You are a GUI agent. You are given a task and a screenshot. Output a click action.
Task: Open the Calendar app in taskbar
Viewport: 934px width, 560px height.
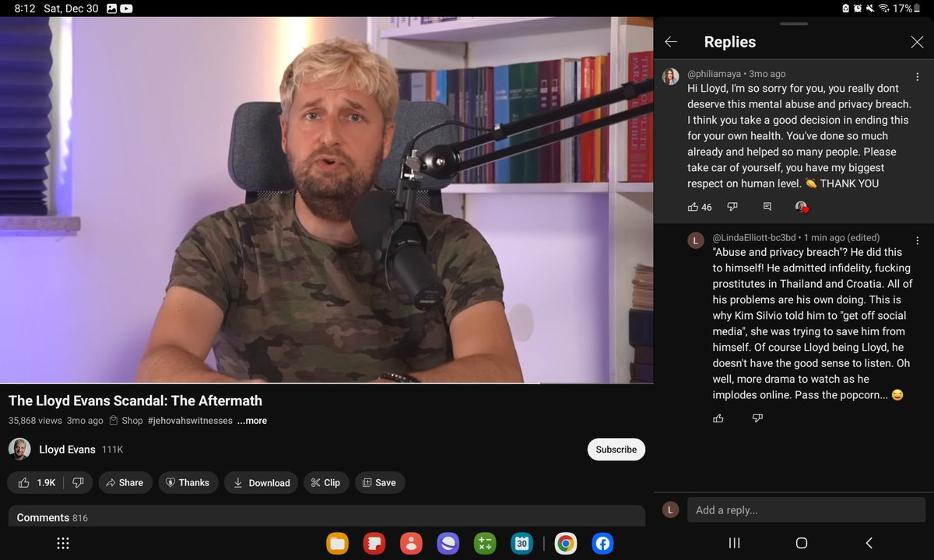tap(521, 544)
